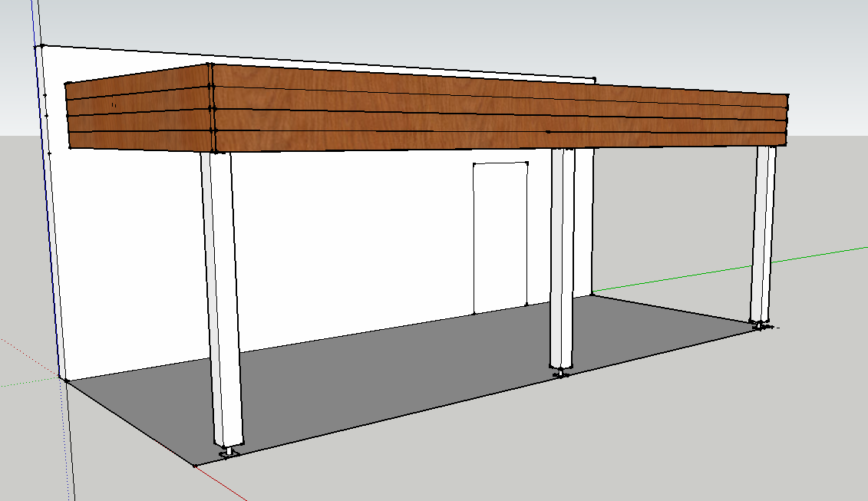Select the middle white support post
Image resolution: width=868 pixels, height=501 pixels.
563,258
